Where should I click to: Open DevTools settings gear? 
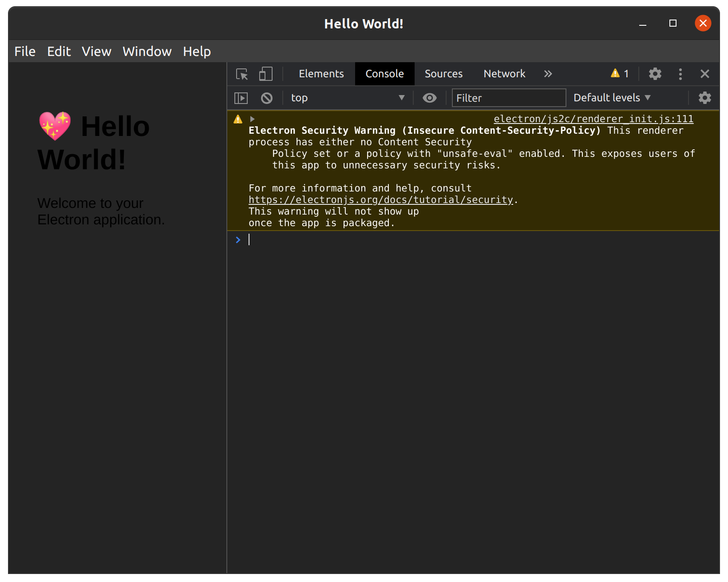point(655,74)
